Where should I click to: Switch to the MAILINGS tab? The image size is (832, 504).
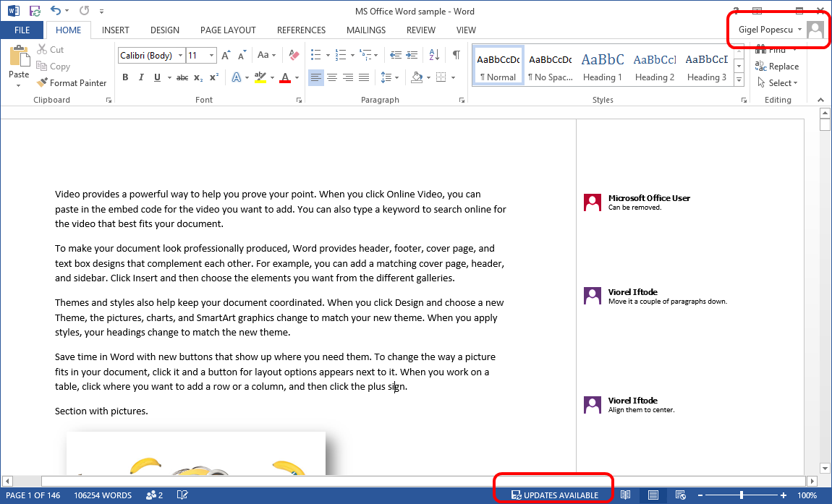(365, 30)
